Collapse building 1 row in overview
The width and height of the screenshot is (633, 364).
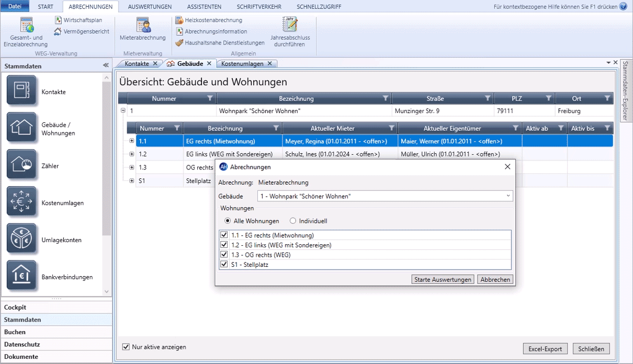coord(123,111)
